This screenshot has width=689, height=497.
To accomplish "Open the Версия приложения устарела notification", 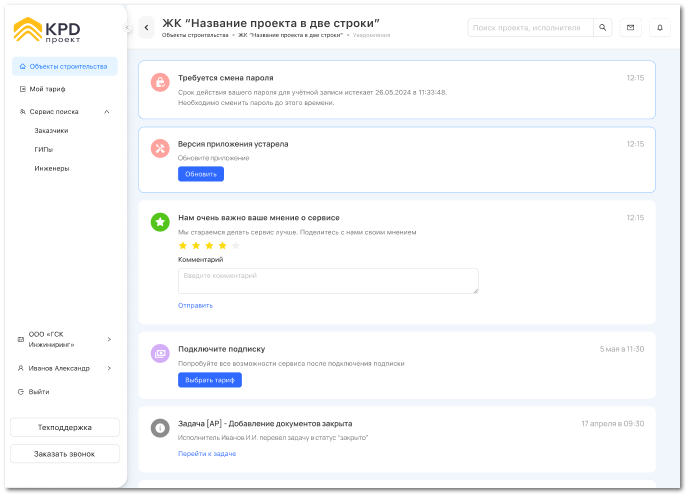I will tap(397, 160).
